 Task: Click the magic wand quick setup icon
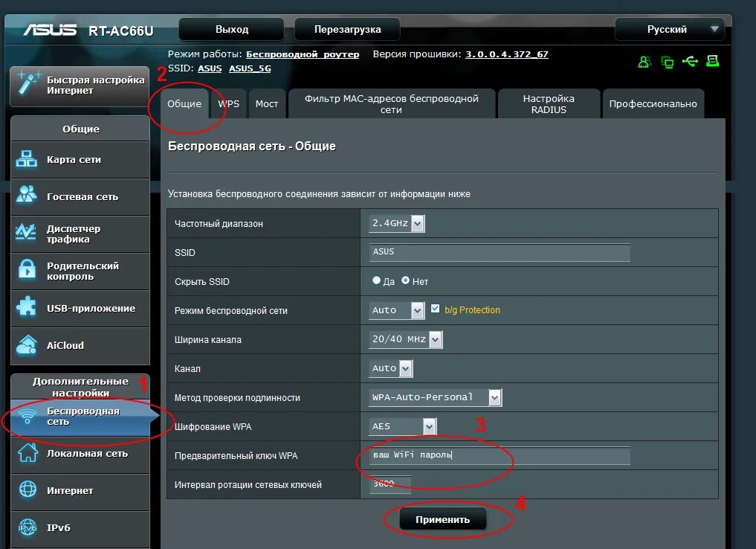point(28,83)
